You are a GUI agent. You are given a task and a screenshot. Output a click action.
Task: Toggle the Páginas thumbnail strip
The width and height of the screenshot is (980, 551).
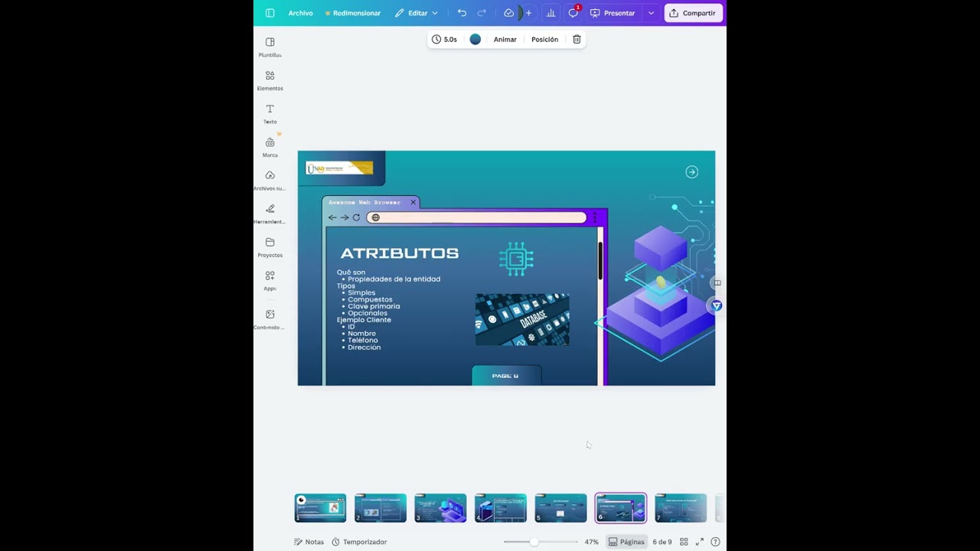626,542
